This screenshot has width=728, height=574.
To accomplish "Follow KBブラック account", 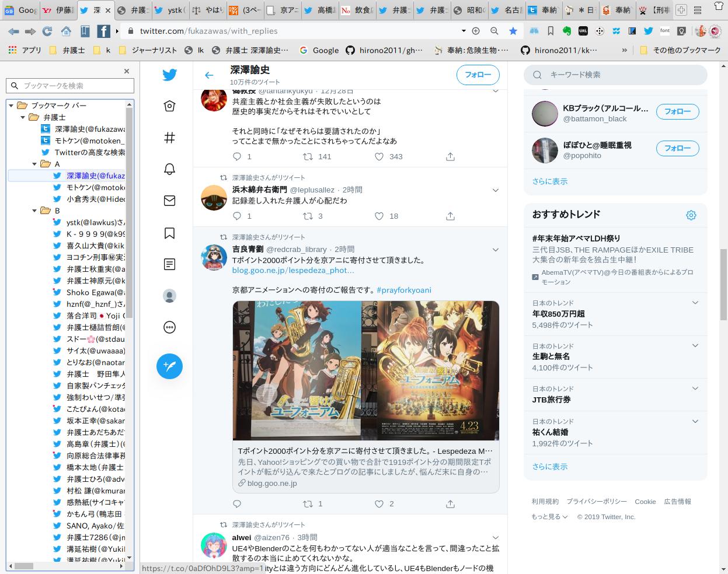I will [677, 111].
